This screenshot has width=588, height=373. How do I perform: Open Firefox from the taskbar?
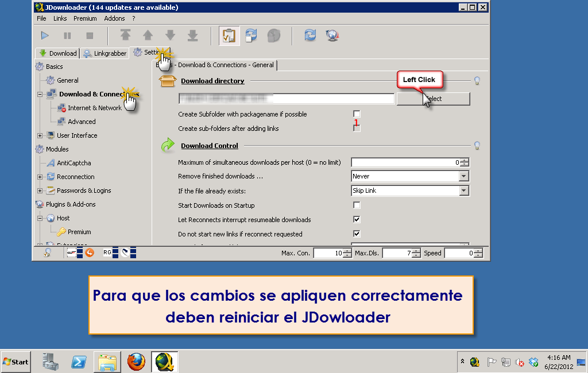pos(136,362)
